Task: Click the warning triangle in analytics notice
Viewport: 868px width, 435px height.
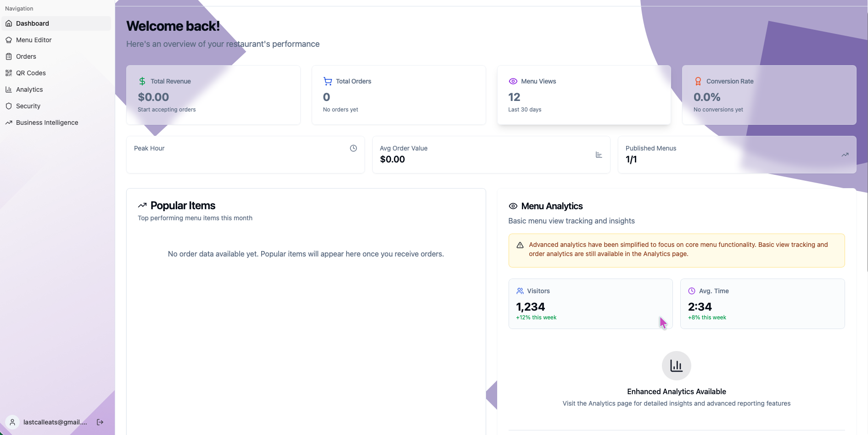Action: click(520, 245)
